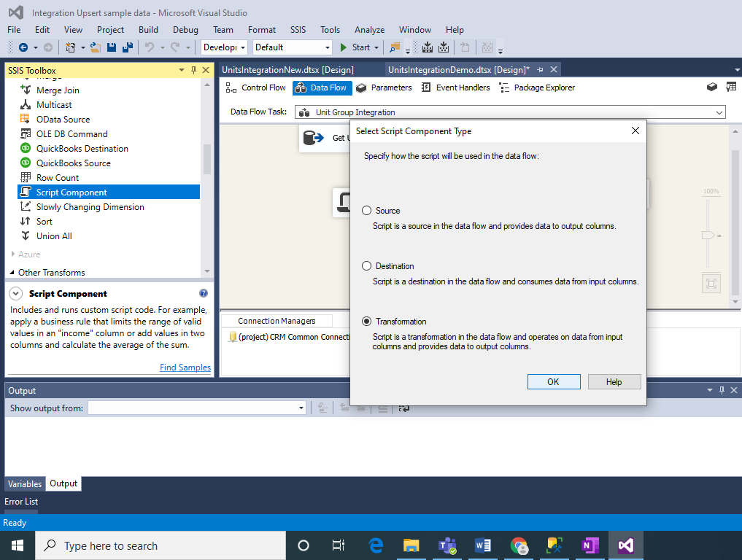Image resolution: width=742 pixels, height=560 pixels.
Task: Open Microsoft Teams from taskbar
Action: [447, 546]
